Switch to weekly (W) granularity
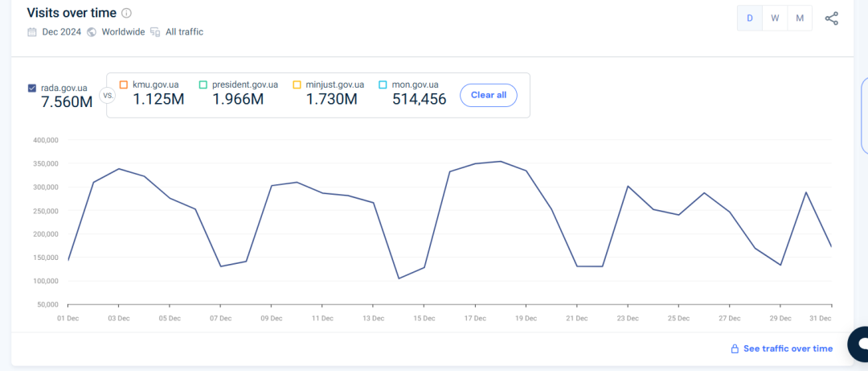This screenshot has height=371, width=868. click(775, 19)
